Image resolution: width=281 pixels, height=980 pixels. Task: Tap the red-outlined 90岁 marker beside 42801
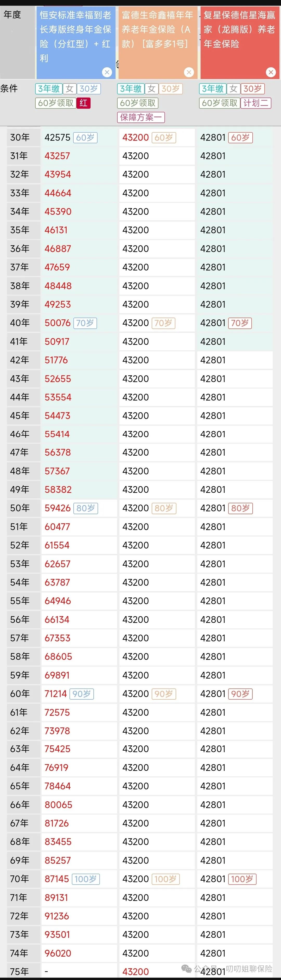tap(240, 694)
